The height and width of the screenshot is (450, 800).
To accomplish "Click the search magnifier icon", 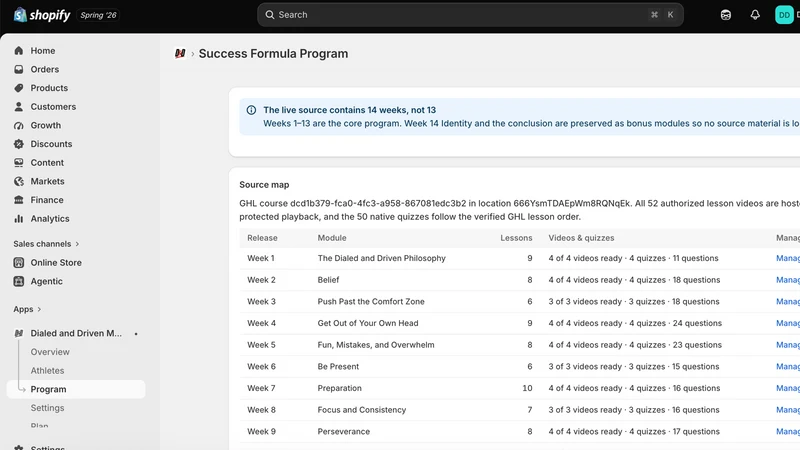I will pos(270,15).
